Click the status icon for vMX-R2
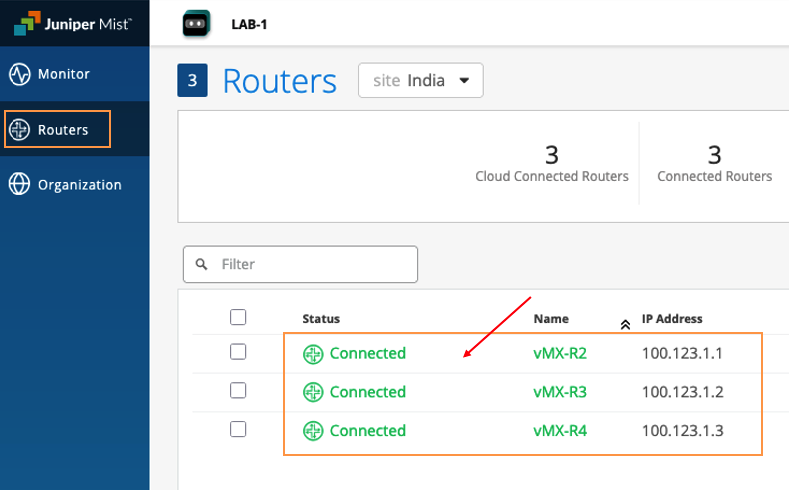 pyautogui.click(x=313, y=353)
